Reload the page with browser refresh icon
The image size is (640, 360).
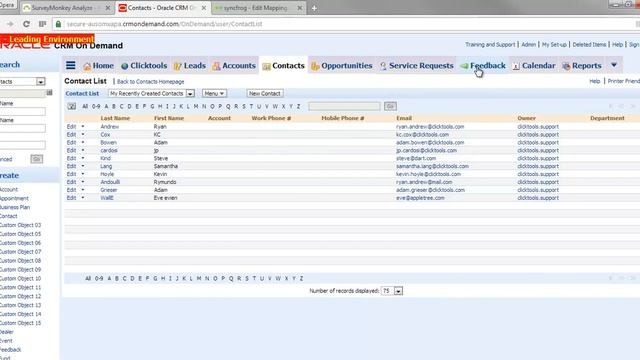pos(26,24)
